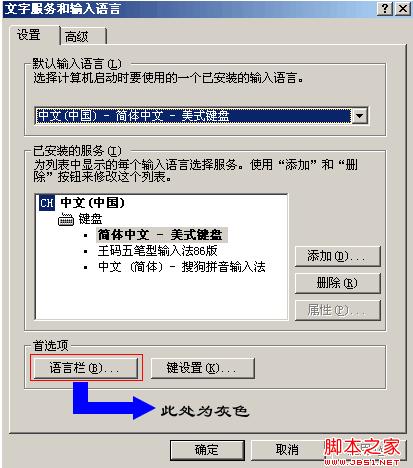Select 简体中文 - 美式键盘 entry
This screenshot has width=413, height=468.
click(162, 235)
